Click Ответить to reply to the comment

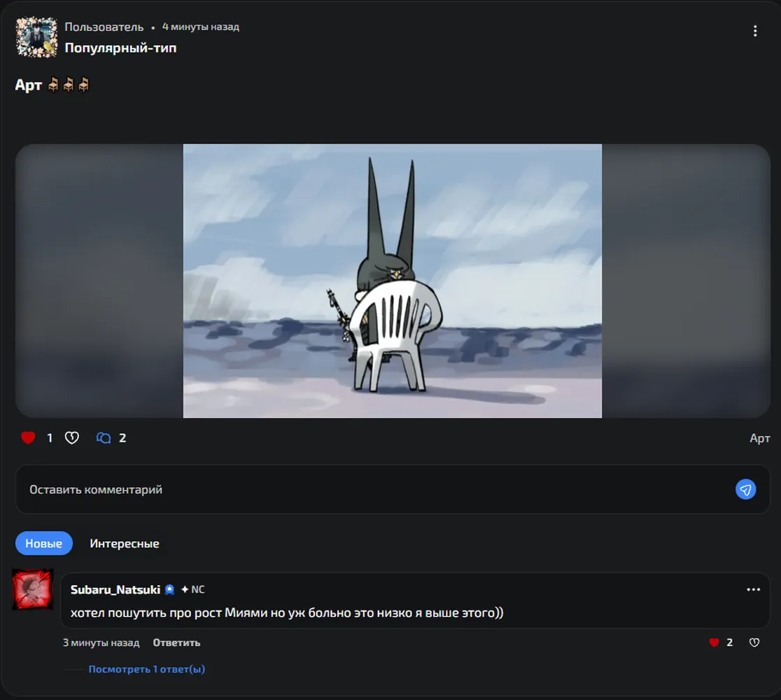176,643
